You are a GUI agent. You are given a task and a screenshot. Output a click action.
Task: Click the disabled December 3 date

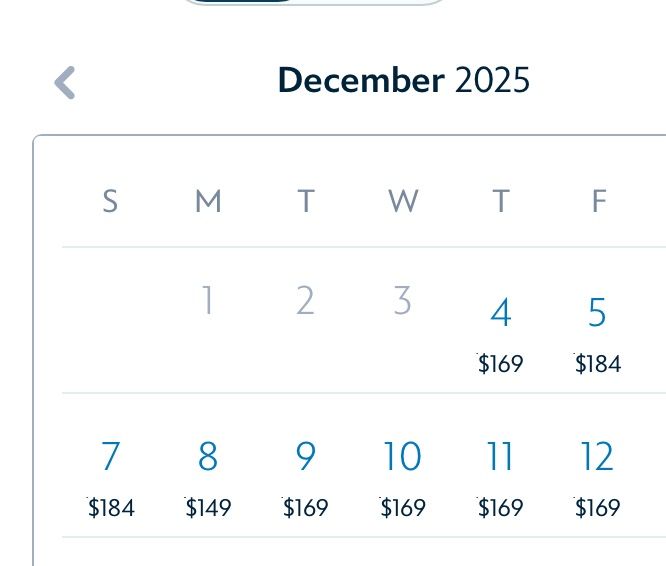click(x=402, y=300)
